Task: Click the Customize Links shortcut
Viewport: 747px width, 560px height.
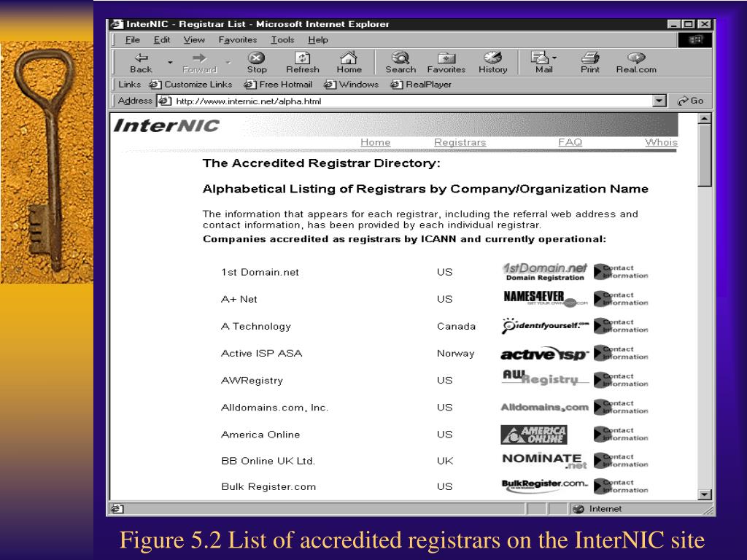Action: (x=190, y=85)
